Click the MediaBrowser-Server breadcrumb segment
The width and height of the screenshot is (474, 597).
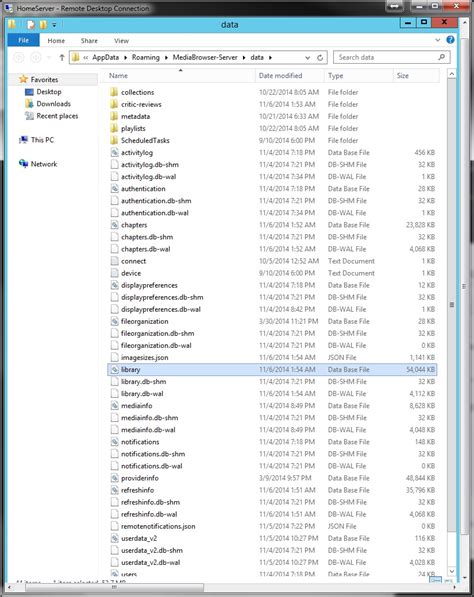tap(205, 57)
